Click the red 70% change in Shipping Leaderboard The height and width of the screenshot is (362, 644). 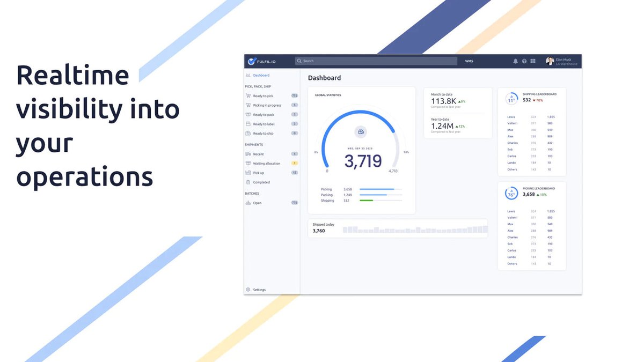click(x=538, y=100)
